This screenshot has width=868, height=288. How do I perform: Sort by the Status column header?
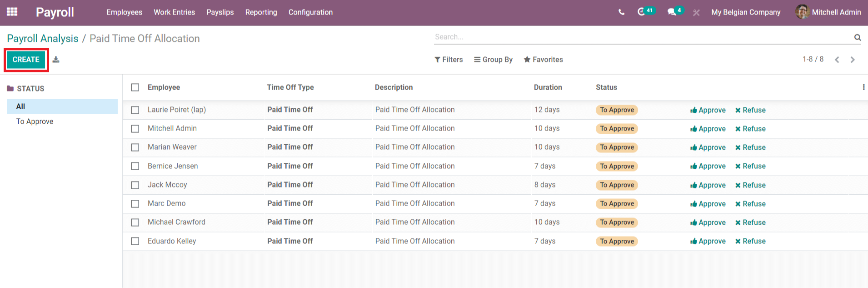click(x=606, y=87)
